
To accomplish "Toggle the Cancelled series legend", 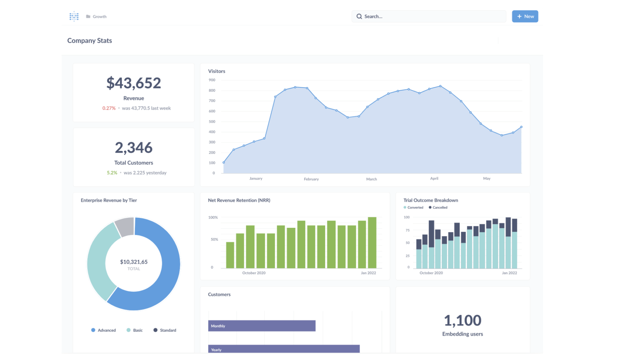I will coord(438,207).
